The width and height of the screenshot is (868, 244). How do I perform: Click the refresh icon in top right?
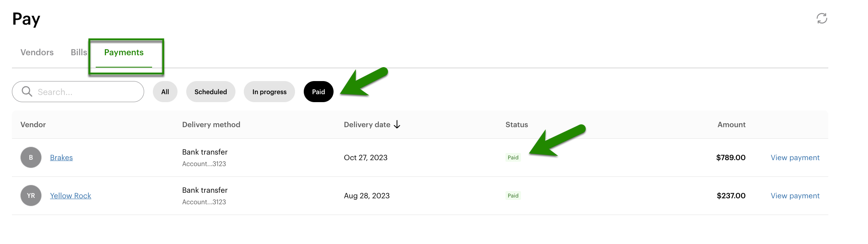pos(822,18)
